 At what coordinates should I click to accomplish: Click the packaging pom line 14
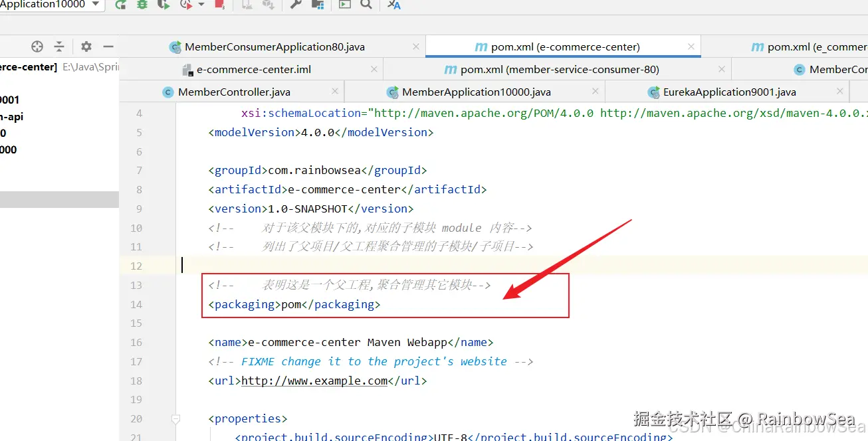pos(294,304)
